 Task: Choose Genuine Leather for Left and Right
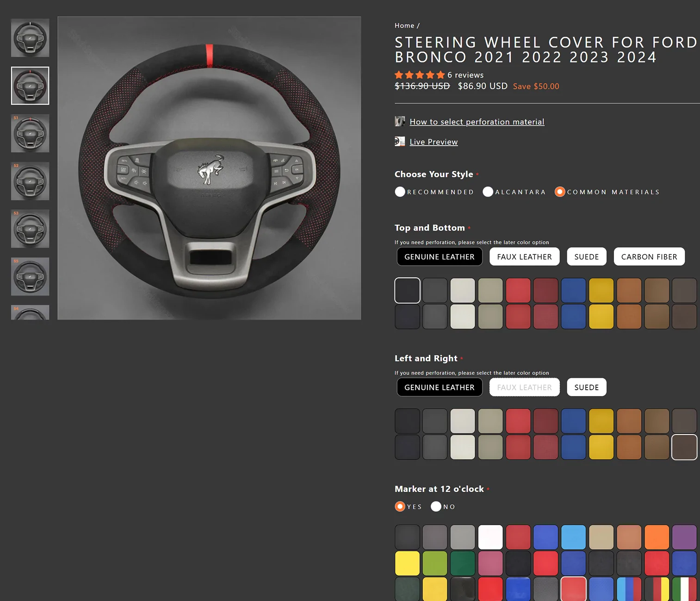click(x=440, y=387)
